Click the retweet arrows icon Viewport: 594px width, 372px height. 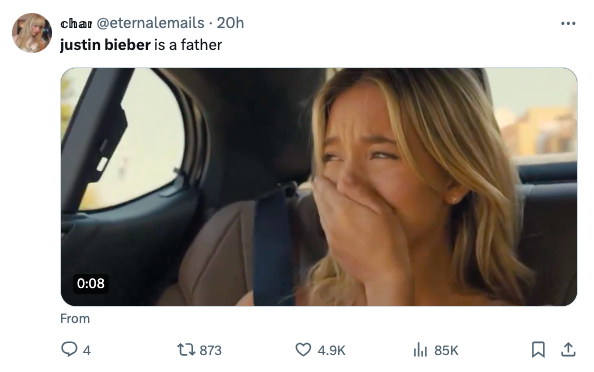pyautogui.click(x=186, y=350)
